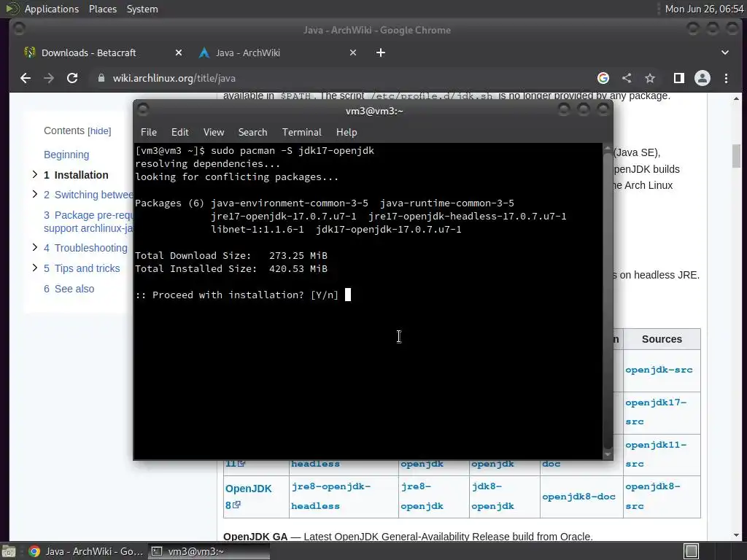Screen dimensions: 747x560
Task: Open the tab search dropdown arrow
Action: [725, 52]
